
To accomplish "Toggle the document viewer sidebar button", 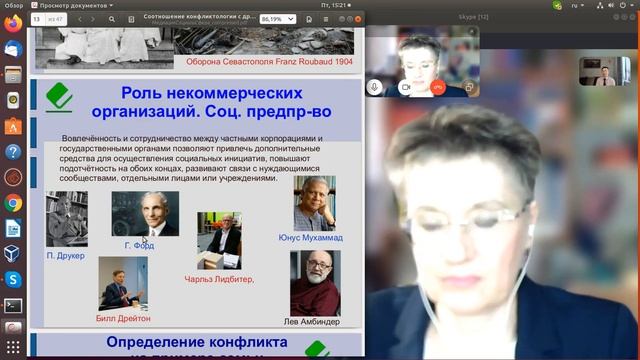I will [x=131, y=19].
